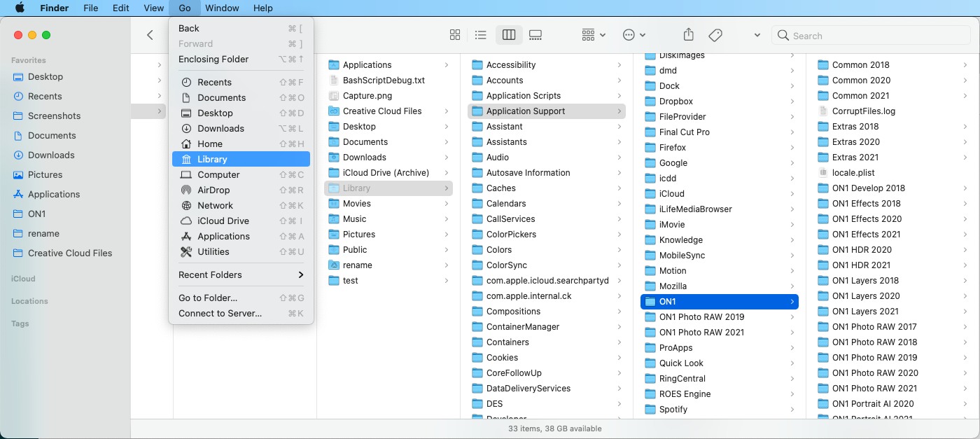Open Screenshots in the sidebar
Viewport: 980px width, 439px height.
click(54, 116)
